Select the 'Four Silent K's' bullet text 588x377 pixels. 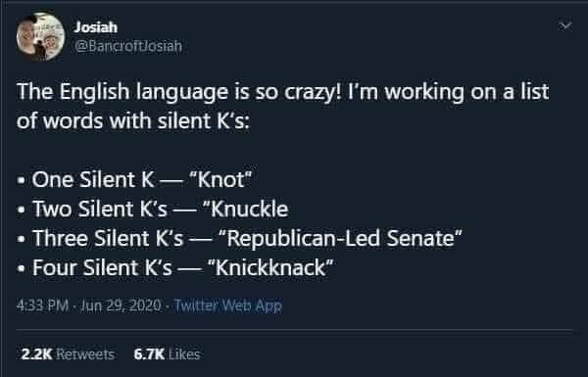(x=102, y=267)
